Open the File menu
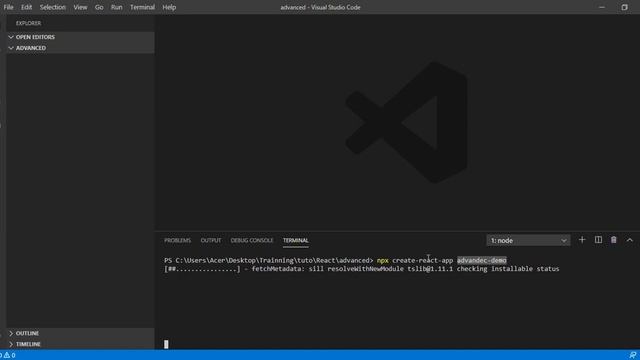This screenshot has width=640, height=360. (x=8, y=7)
